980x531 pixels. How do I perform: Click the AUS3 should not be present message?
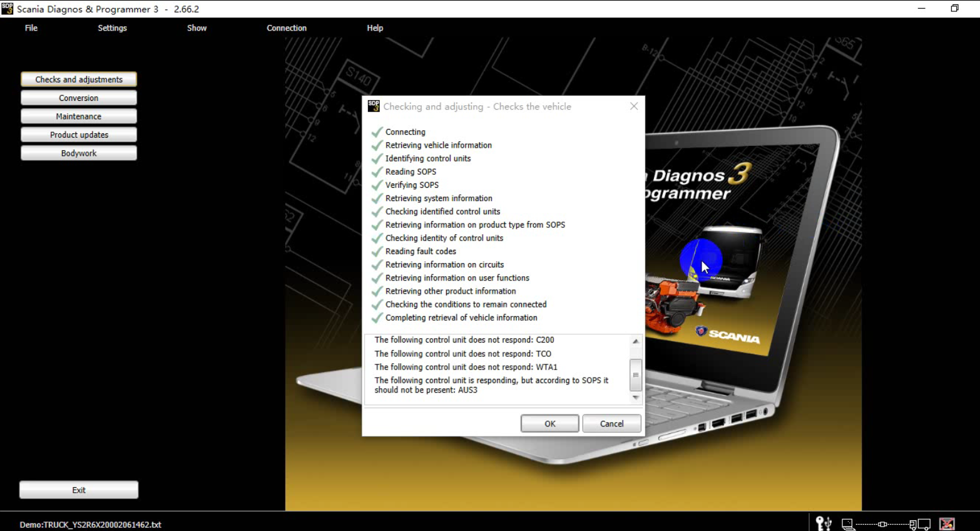pos(491,385)
